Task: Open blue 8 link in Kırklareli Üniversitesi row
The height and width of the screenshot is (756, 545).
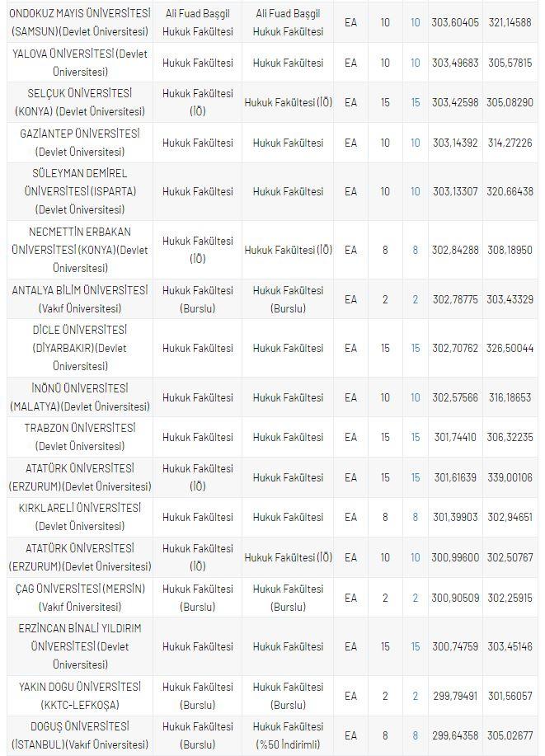Action: point(416,517)
